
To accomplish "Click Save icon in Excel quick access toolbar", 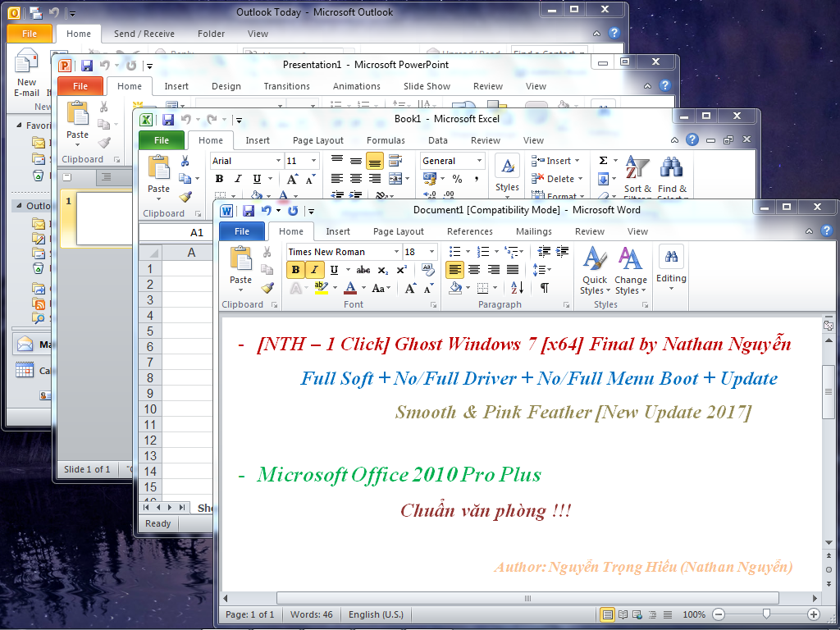I will point(167,120).
